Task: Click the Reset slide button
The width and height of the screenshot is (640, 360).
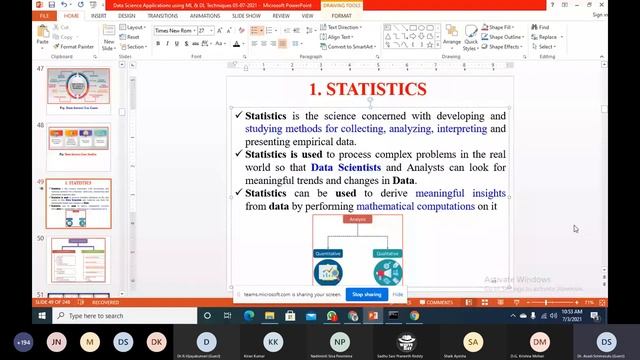Action: (129, 37)
